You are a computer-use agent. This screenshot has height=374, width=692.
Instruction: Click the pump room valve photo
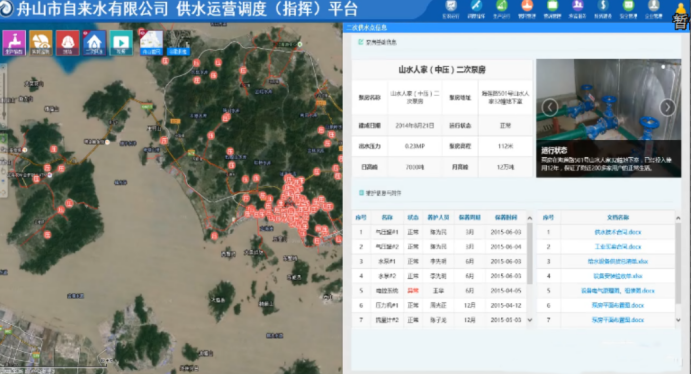pos(609,118)
